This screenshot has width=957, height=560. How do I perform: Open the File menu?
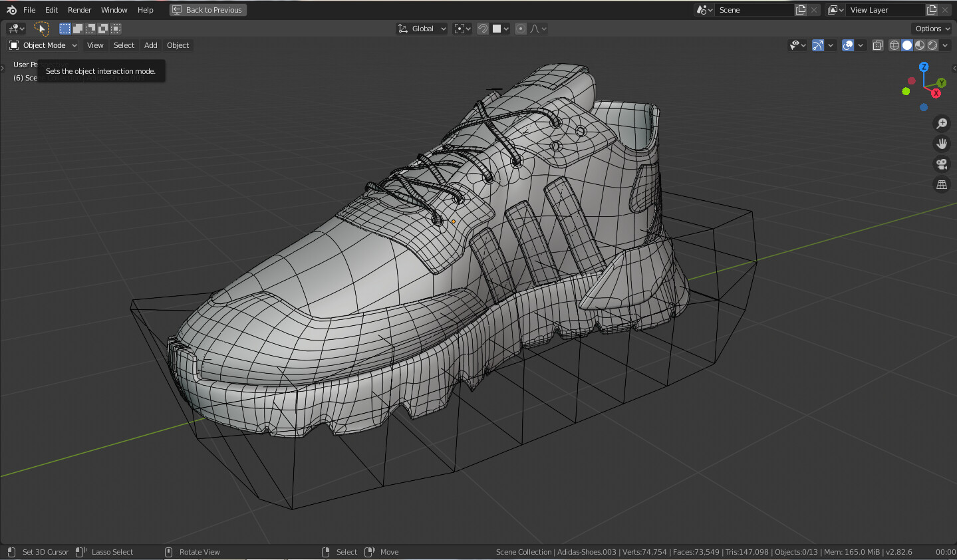(x=29, y=10)
